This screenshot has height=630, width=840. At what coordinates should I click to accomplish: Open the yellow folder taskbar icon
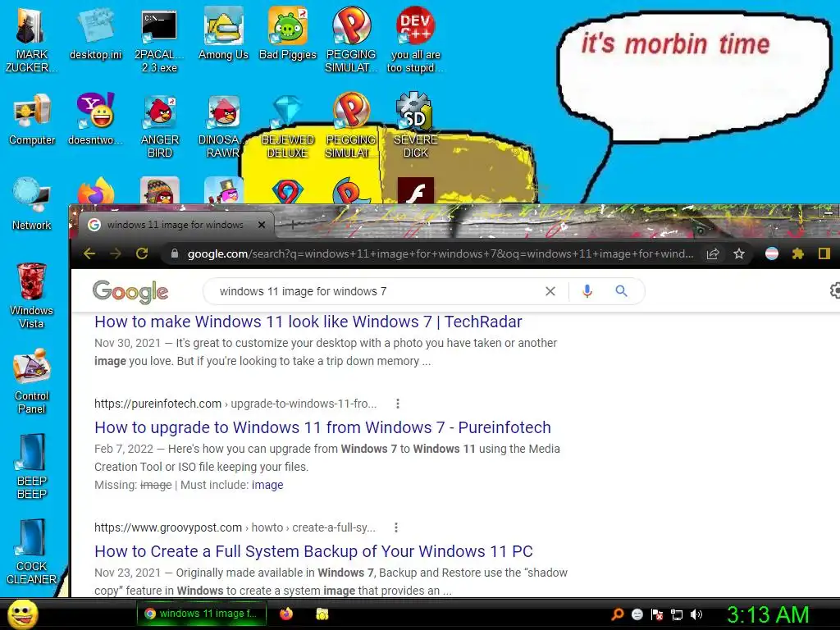tap(322, 614)
